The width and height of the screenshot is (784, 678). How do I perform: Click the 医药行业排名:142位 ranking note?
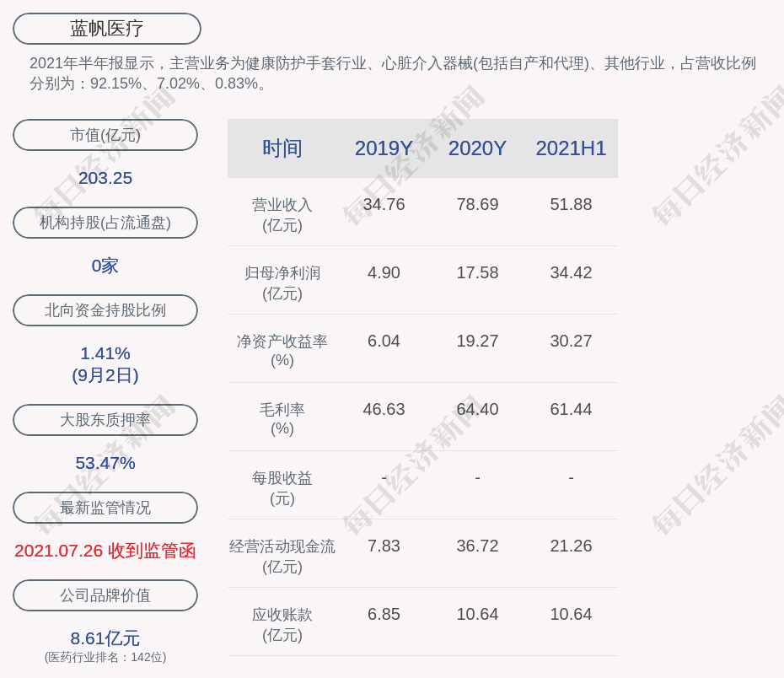pyautogui.click(x=105, y=657)
